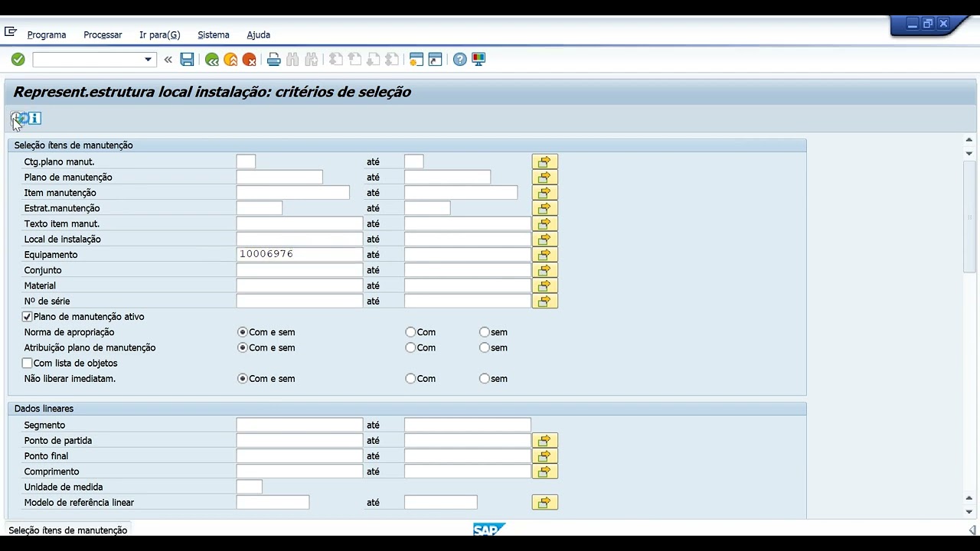Image resolution: width=980 pixels, height=551 pixels.
Task: Click the Previous Page icon
Action: tap(354, 59)
